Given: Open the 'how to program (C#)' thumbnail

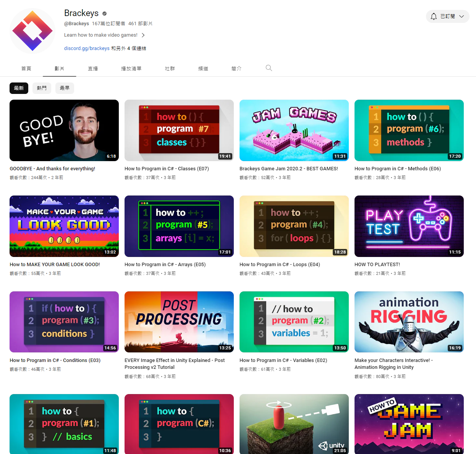Looking at the screenshot, I should (179, 424).
